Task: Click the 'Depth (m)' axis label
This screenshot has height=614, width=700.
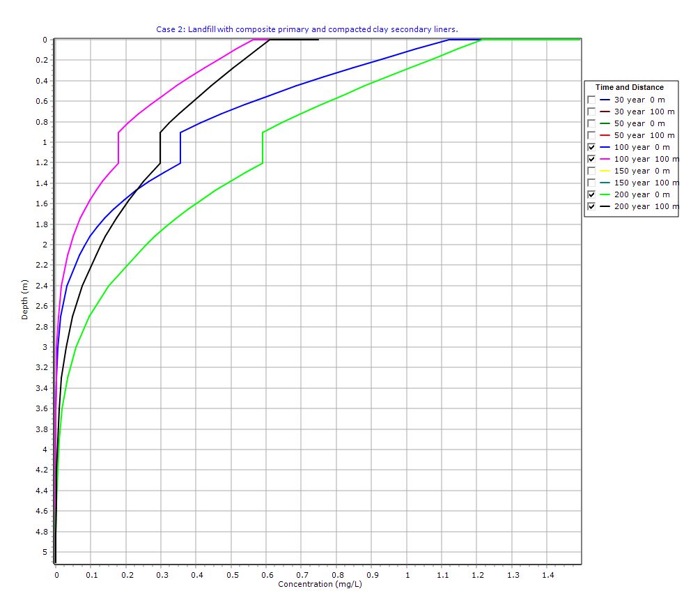Action: [x=25, y=300]
